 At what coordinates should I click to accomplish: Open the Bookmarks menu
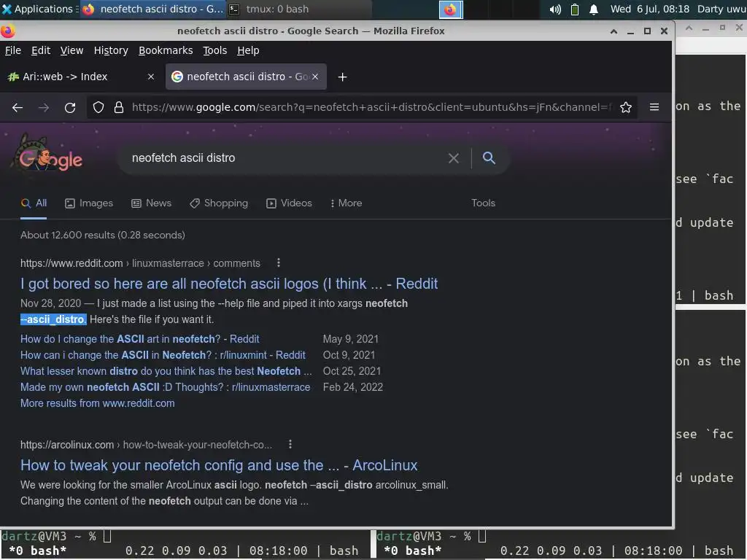[166, 50]
